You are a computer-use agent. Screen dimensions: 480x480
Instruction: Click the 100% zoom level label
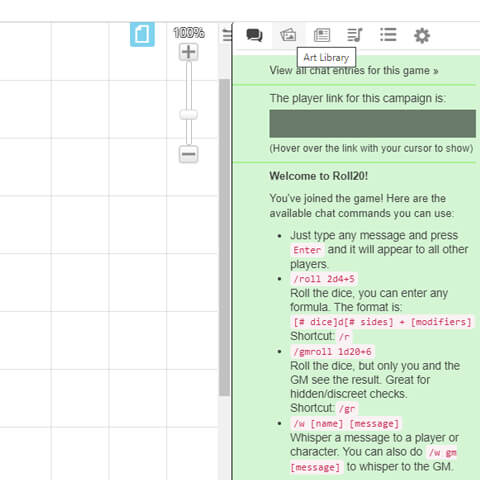189,33
